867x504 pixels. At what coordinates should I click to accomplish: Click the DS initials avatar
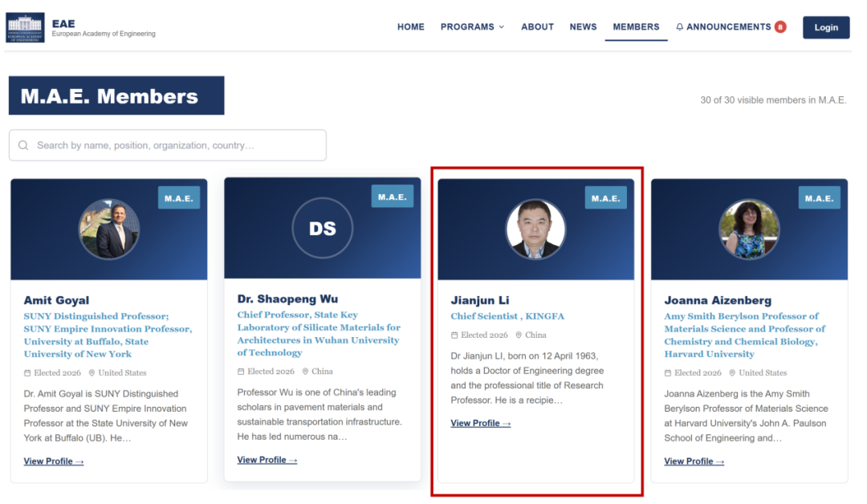(323, 228)
